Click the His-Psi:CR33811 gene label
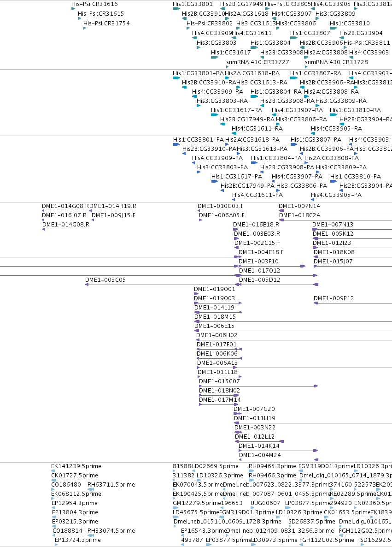392x547 pixels. click(367, 42)
